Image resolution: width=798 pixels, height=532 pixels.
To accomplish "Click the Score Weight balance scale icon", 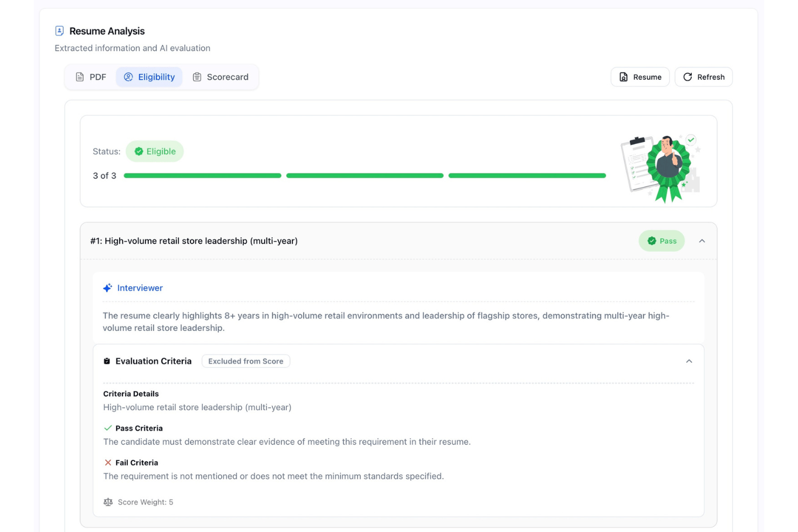I will 108,502.
